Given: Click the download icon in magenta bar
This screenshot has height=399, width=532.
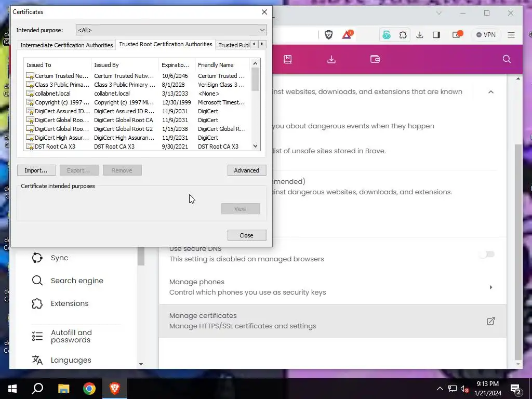Looking at the screenshot, I should click(331, 59).
